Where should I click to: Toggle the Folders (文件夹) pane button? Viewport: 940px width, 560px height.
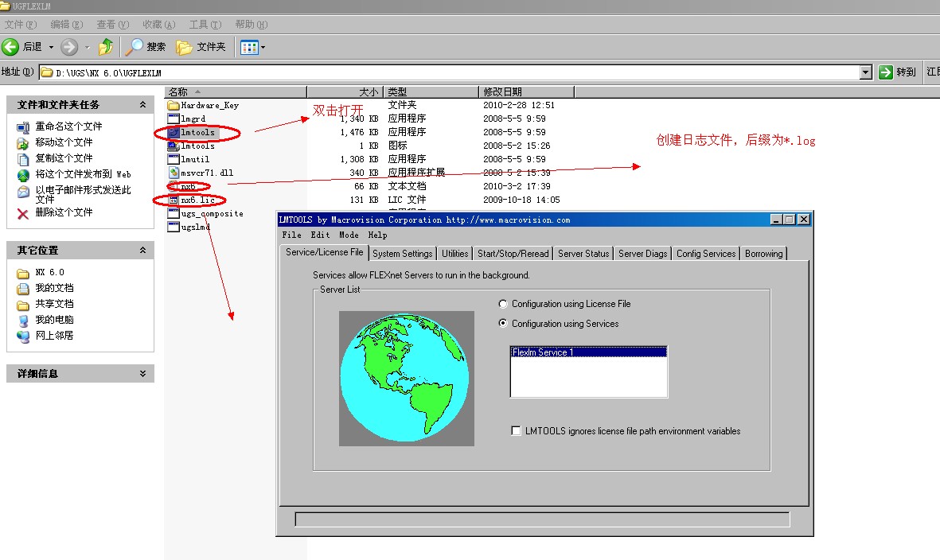tap(201, 47)
